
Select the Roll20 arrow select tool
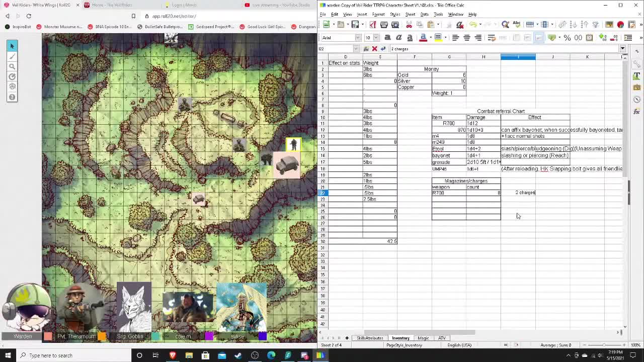click(x=12, y=46)
